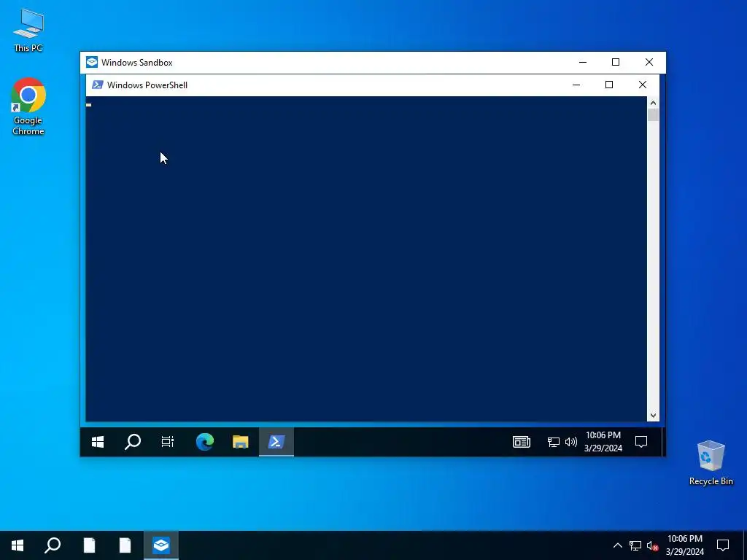Select Windows Sandbox on host taskbar

pyautogui.click(x=161, y=545)
